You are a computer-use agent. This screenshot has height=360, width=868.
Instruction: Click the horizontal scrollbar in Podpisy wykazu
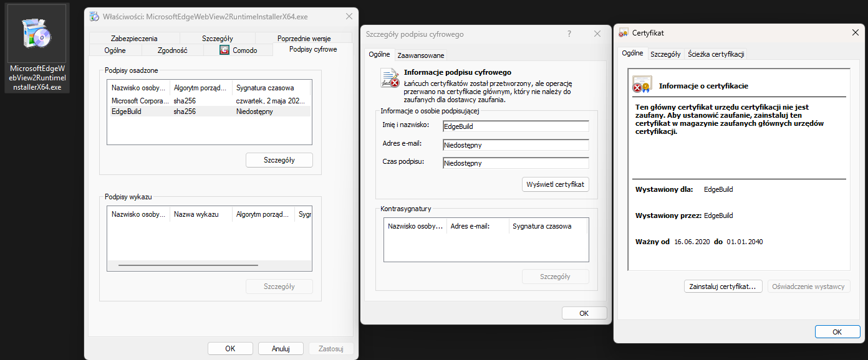click(x=188, y=265)
